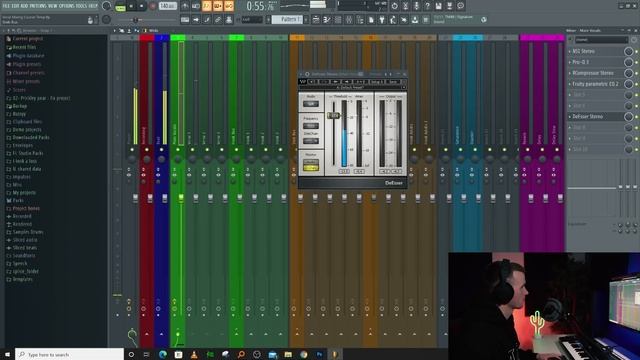Screen dimensions: 640x360
Task: Click the Record button in transport
Action: point(153,7)
